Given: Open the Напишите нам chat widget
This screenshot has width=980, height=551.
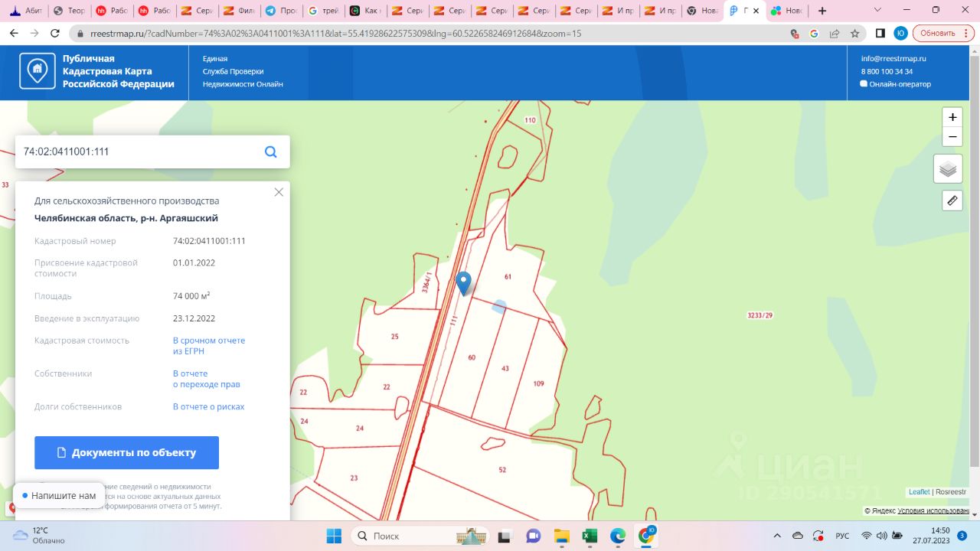Looking at the screenshot, I should 59,495.
